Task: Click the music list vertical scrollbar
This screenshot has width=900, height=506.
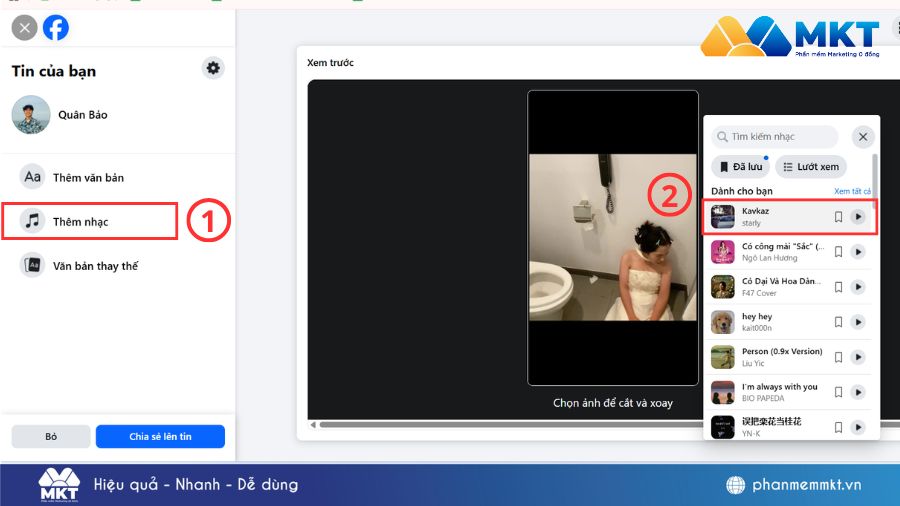Action: (x=875, y=181)
